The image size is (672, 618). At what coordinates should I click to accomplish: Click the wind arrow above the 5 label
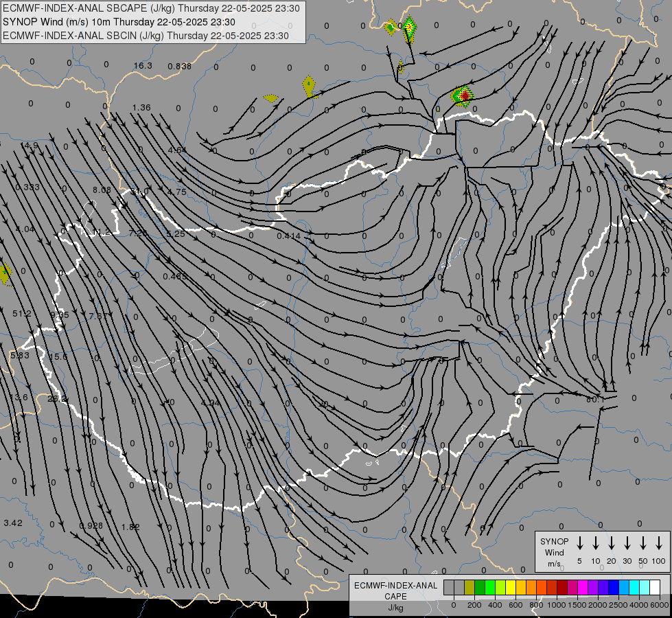click(579, 543)
